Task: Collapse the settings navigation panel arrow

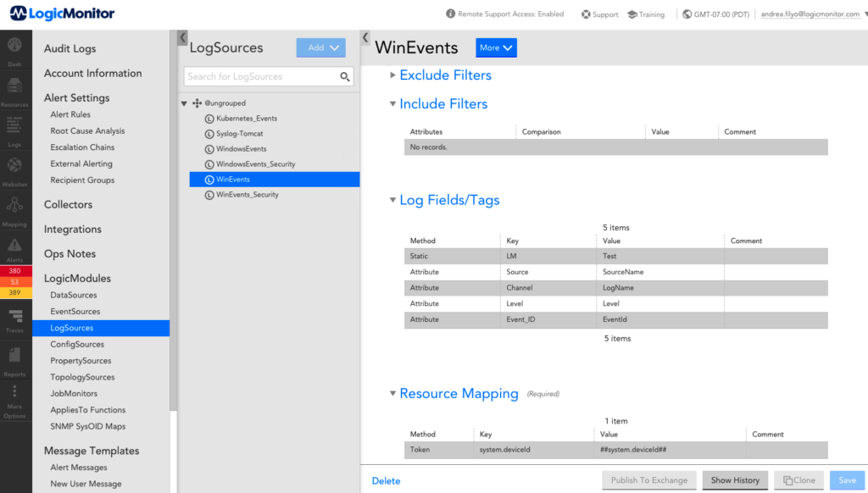Action: (x=182, y=37)
